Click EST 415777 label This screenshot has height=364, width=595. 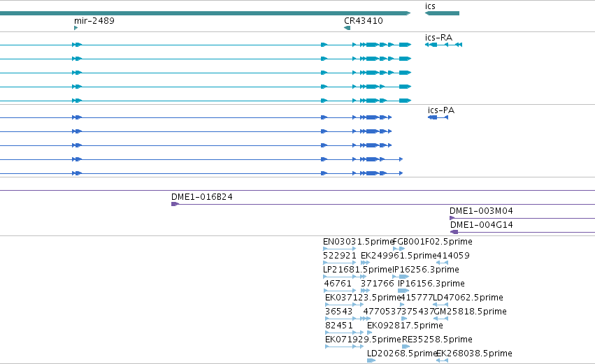(x=417, y=298)
